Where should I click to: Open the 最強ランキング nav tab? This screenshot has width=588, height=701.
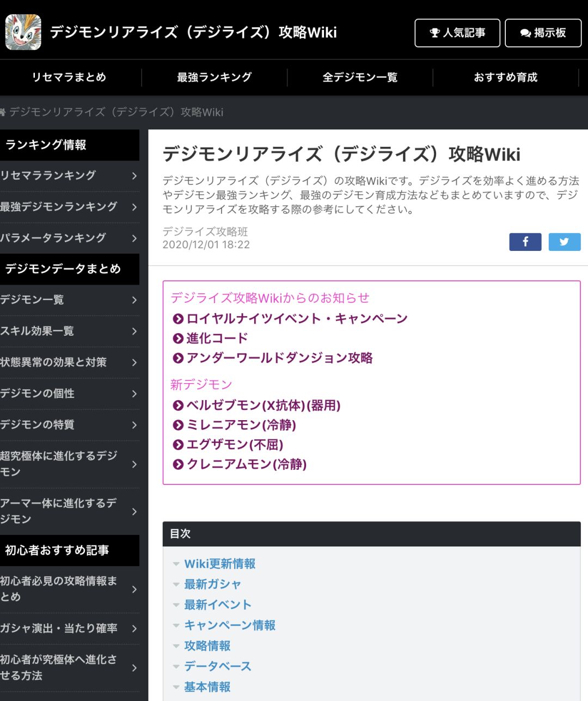pos(215,77)
